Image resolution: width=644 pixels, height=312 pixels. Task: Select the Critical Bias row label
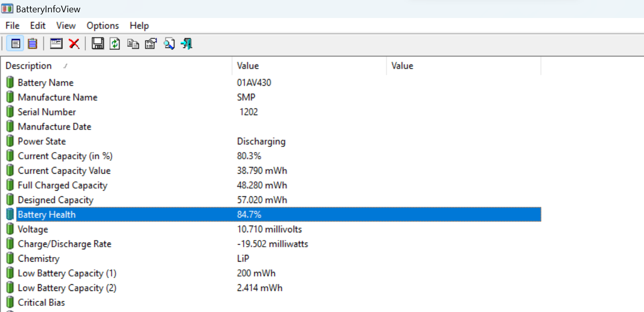pyautogui.click(x=41, y=302)
